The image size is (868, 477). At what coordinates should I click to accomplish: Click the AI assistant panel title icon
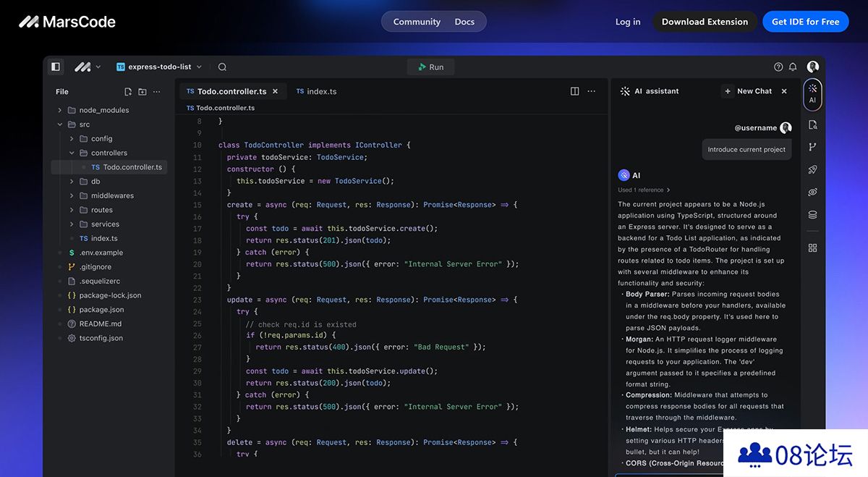click(625, 91)
